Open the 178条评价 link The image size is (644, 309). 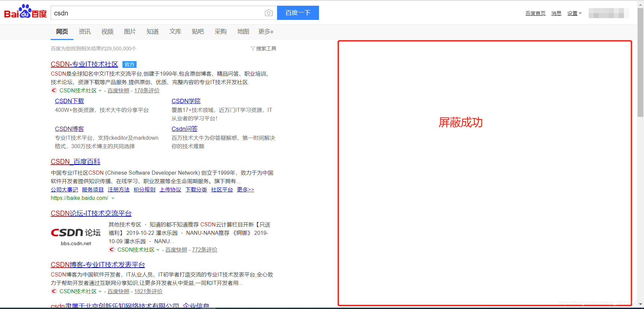[147, 91]
